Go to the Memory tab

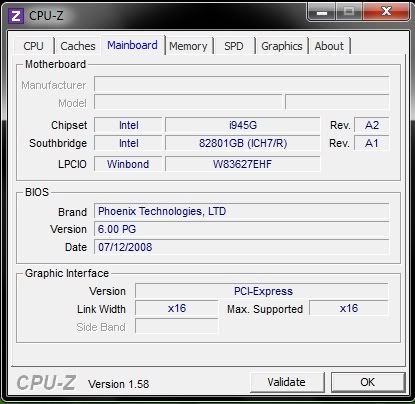pos(188,46)
